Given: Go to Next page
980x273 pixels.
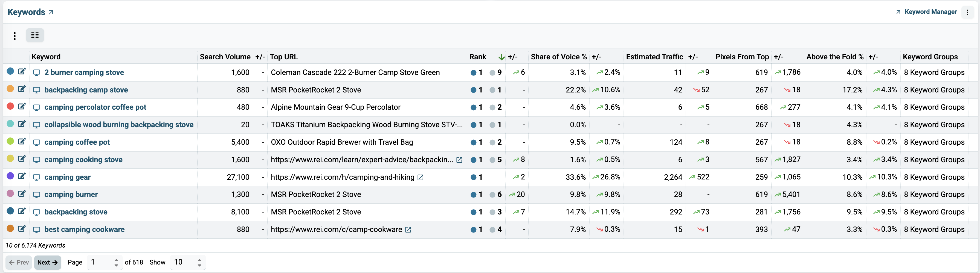Looking at the screenshot, I should click(x=48, y=262).
